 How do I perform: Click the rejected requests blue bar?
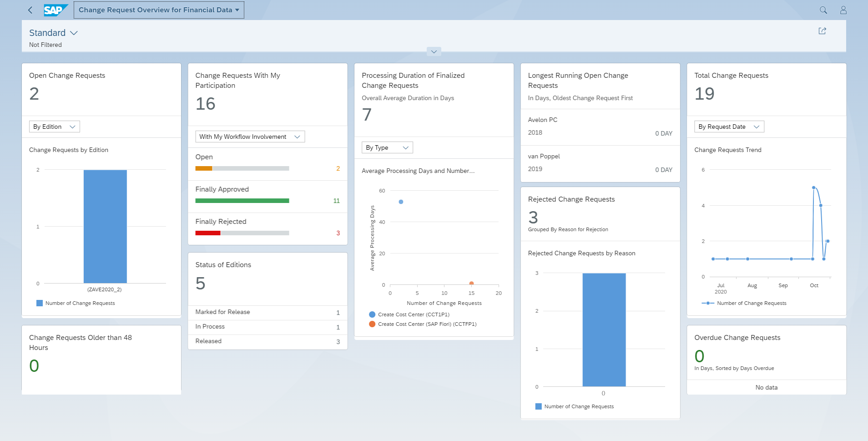click(604, 329)
